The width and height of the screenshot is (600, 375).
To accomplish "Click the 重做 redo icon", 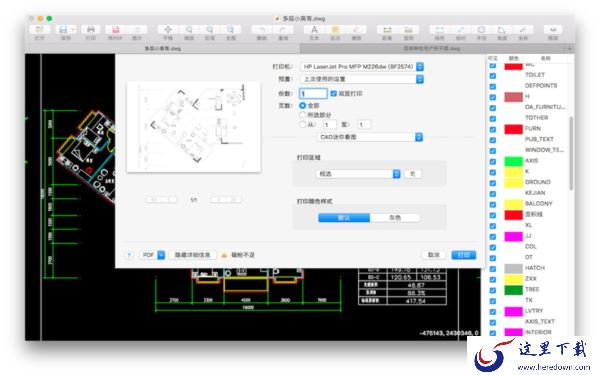I will point(283,29).
